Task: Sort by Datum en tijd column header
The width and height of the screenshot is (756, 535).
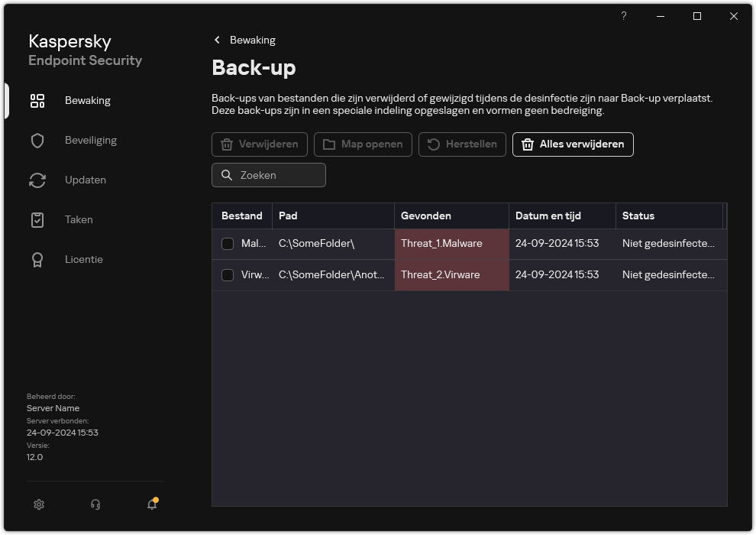Action: (x=561, y=216)
